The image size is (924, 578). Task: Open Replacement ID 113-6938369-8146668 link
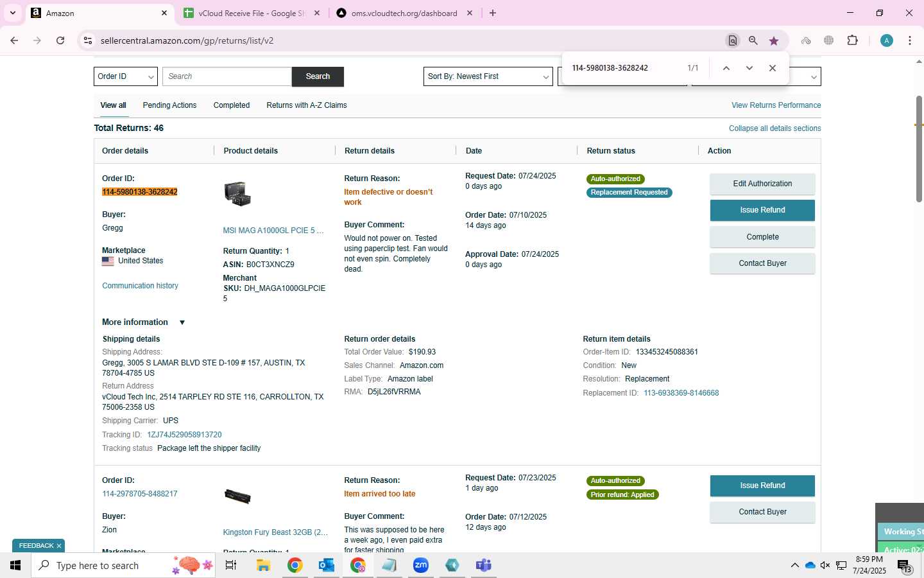[681, 393]
